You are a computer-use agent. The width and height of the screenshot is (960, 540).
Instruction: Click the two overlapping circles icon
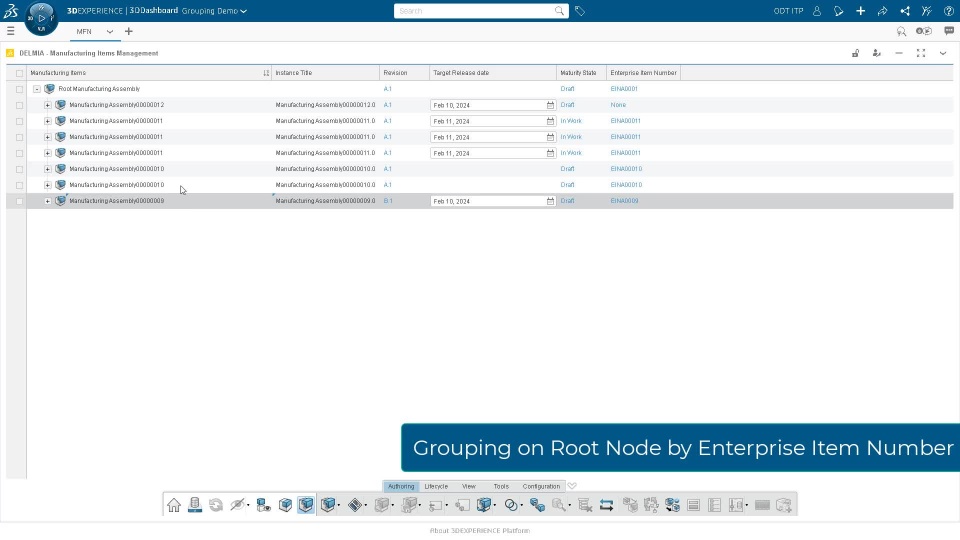coord(511,505)
